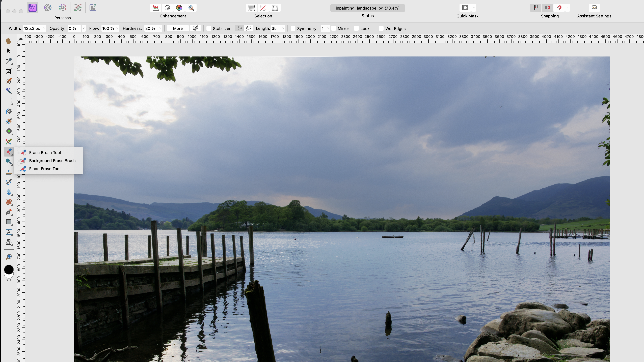Apply Auto Contrast enhancement

coord(167,8)
